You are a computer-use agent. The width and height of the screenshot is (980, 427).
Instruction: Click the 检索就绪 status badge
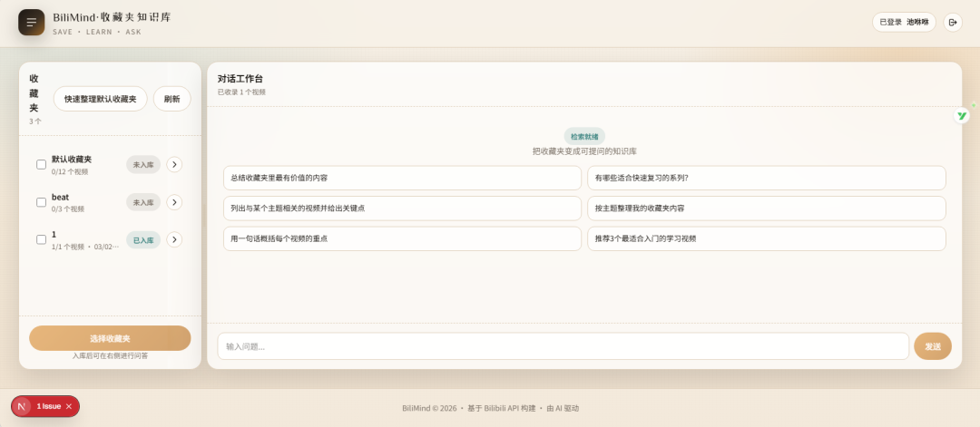click(584, 137)
